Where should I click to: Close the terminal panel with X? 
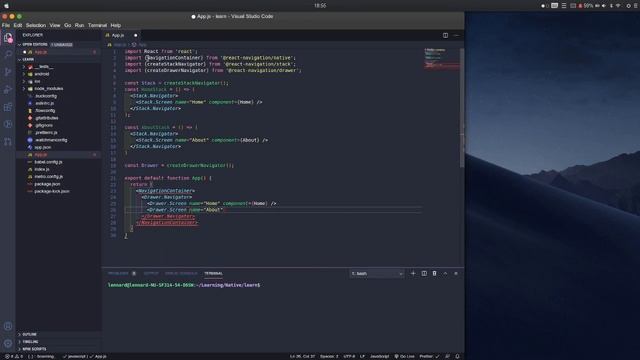456,273
